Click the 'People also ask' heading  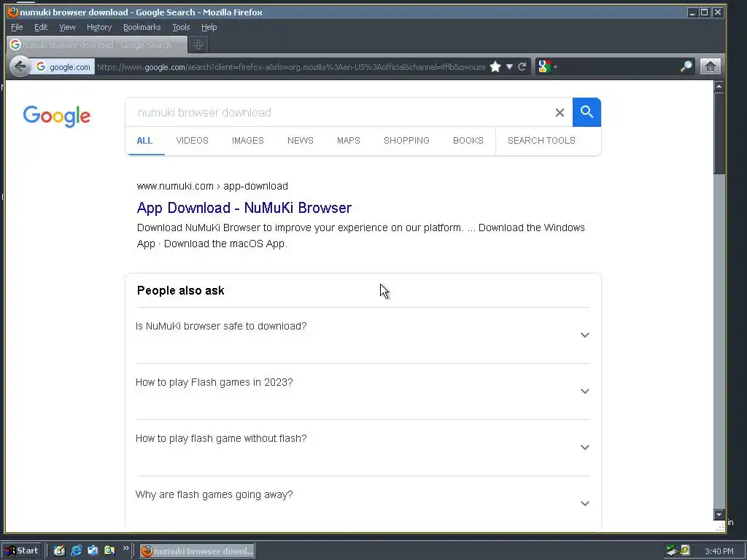tap(181, 290)
